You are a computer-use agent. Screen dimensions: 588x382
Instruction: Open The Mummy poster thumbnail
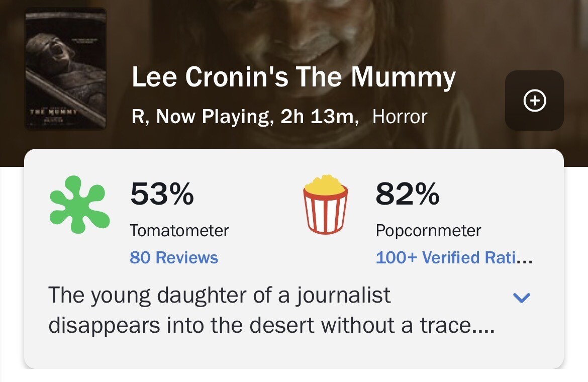65,68
